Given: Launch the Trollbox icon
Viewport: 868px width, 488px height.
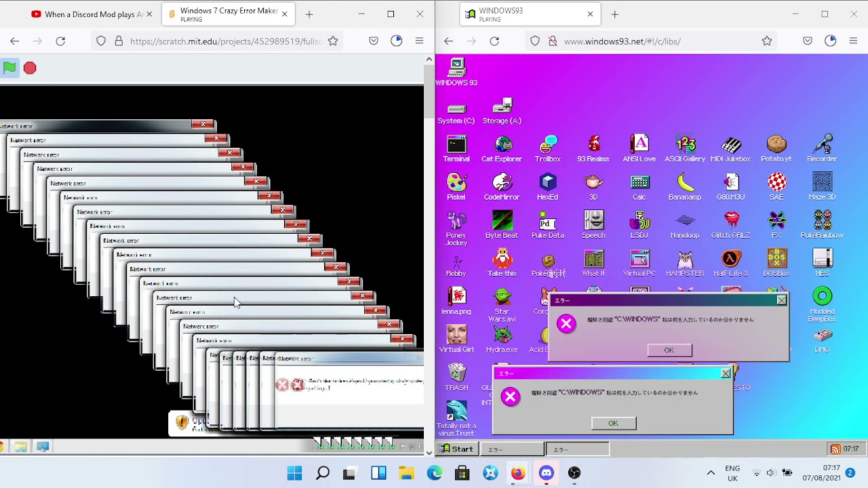Looking at the screenshot, I should (x=548, y=149).
